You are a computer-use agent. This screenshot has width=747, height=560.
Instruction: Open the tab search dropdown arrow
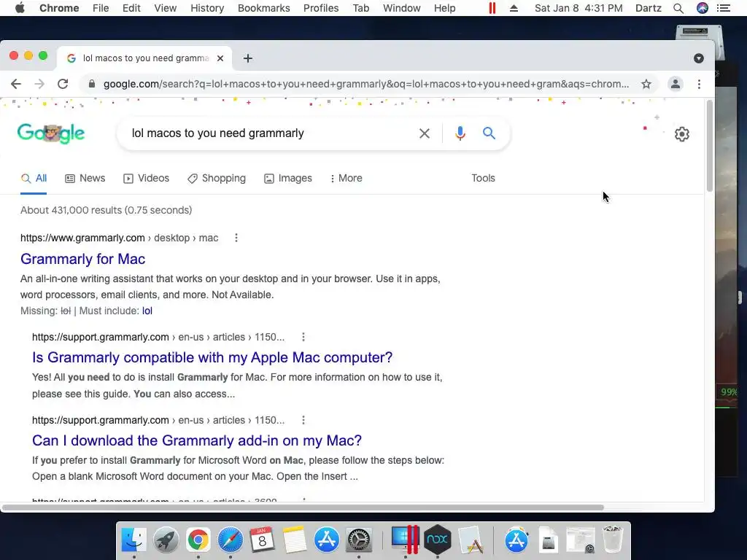[698, 58]
